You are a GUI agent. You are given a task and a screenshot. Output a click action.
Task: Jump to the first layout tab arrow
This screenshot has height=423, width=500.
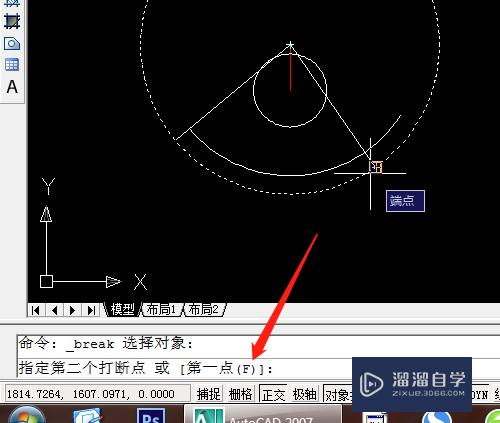(36, 310)
